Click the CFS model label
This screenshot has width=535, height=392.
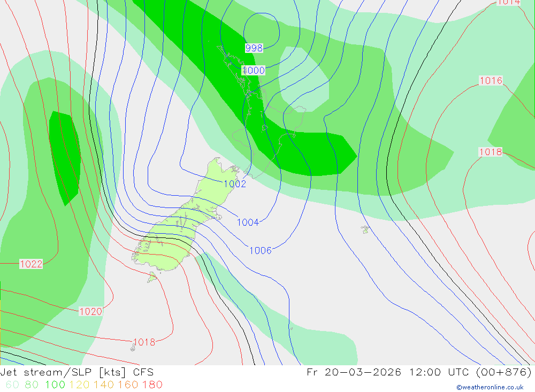143,372
